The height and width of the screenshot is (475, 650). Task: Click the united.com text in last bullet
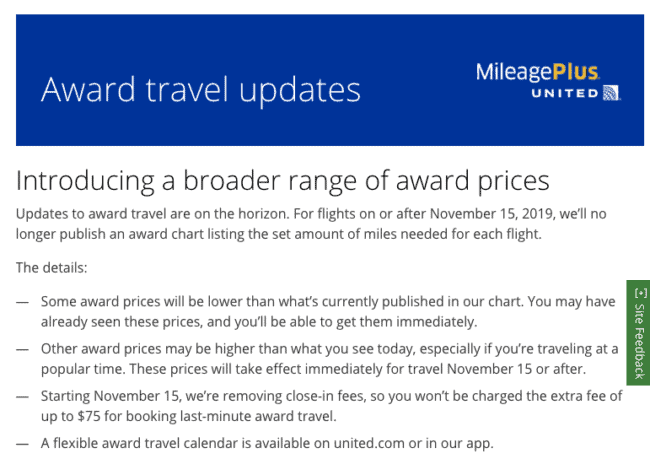point(369,443)
